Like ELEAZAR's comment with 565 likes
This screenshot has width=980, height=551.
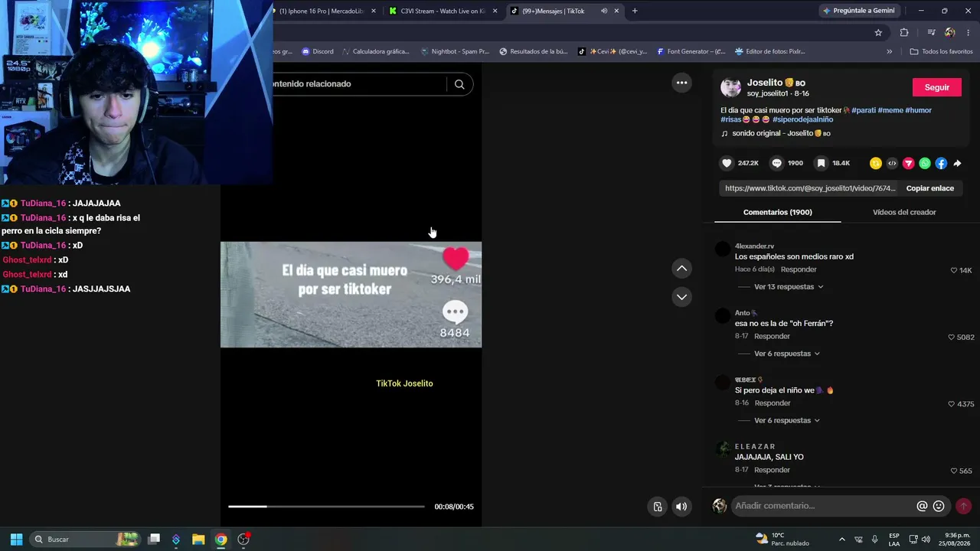point(954,471)
